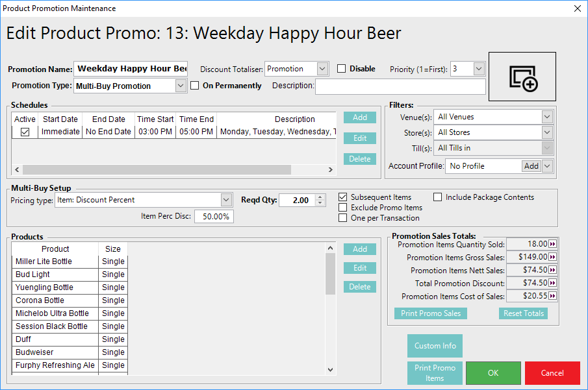Open drill-down arrow for Total Promotion Discount

pyautogui.click(x=553, y=283)
